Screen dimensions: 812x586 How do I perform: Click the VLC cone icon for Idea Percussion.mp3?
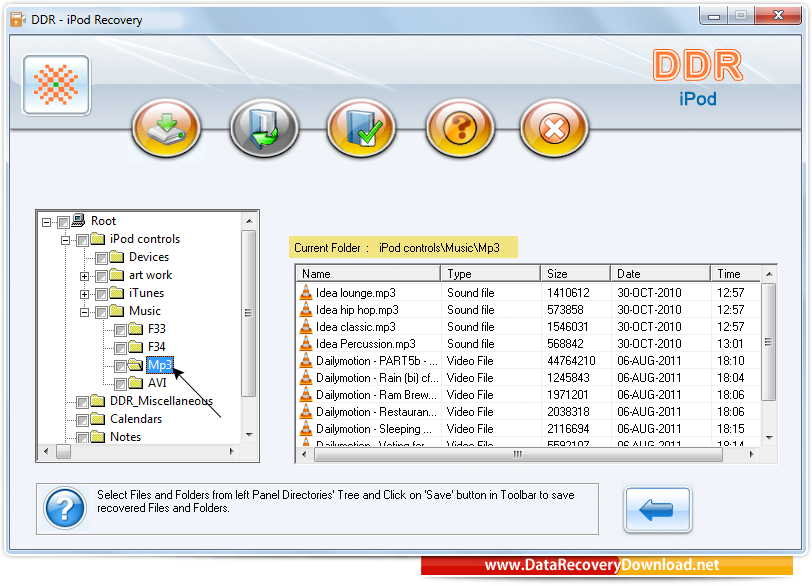point(306,344)
